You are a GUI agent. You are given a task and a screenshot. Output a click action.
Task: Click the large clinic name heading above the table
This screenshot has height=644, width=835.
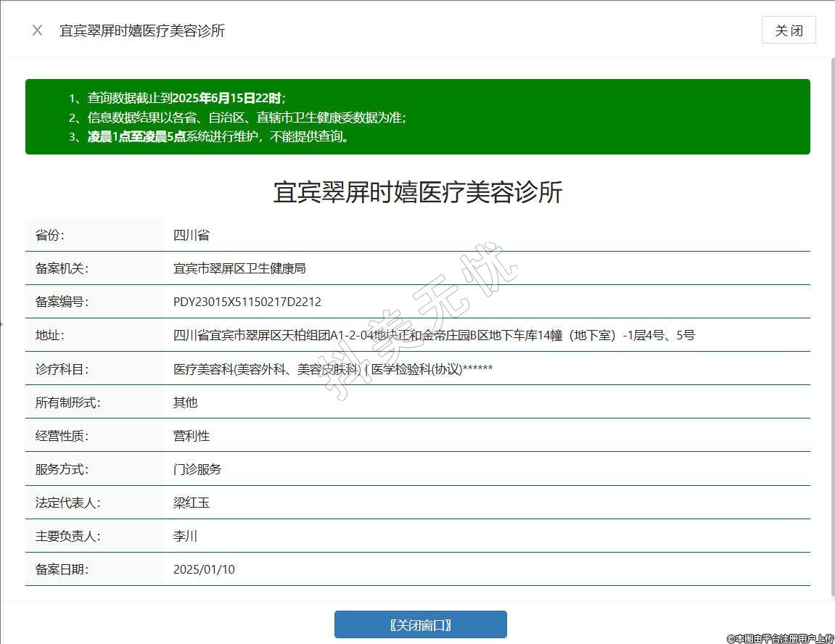coord(417,192)
